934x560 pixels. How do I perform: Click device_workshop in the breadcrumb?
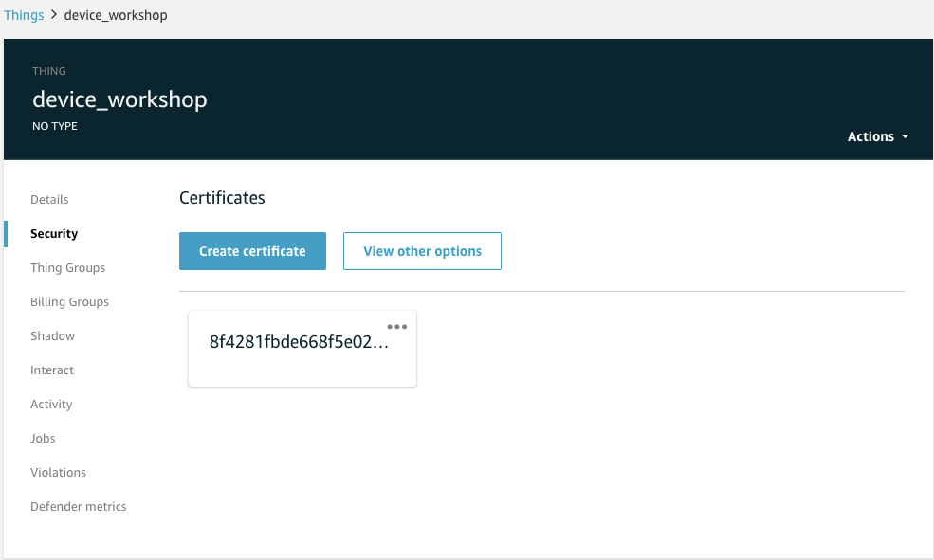click(x=116, y=15)
